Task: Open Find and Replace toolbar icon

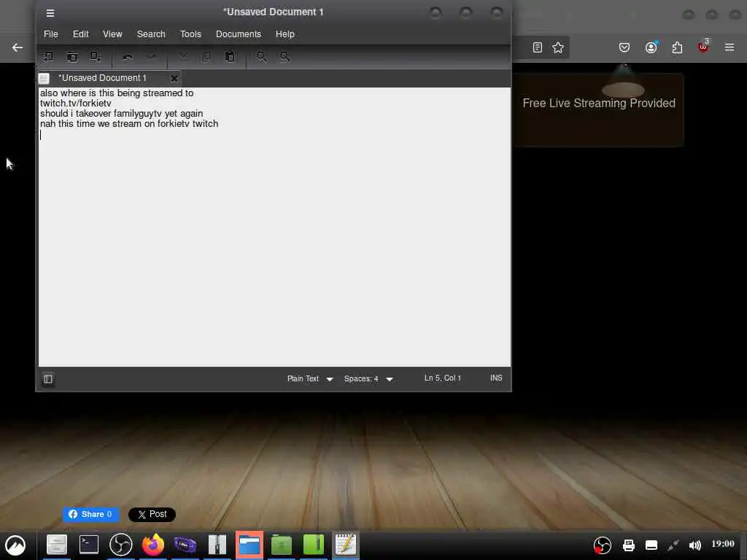Action: pos(285,57)
